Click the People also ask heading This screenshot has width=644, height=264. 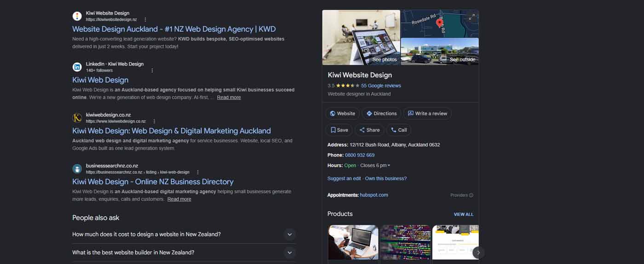pos(96,217)
